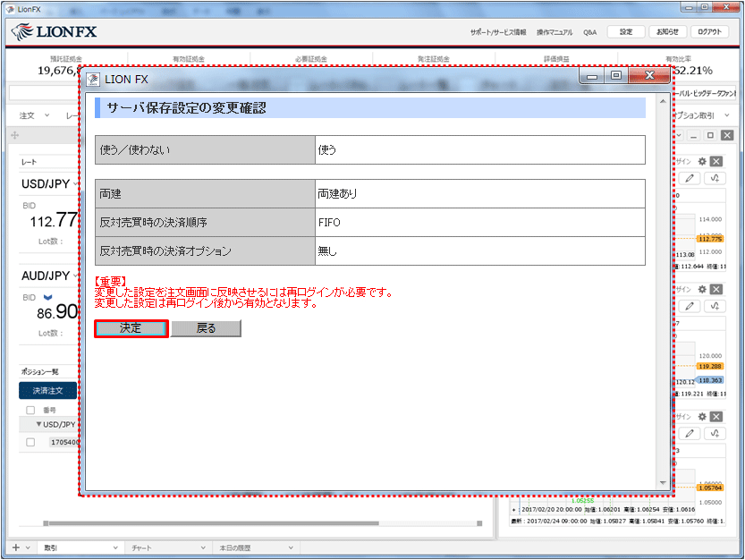745x560 pixels.
Task: Click the 119.288 price marker on the chart
Action: pos(710,366)
